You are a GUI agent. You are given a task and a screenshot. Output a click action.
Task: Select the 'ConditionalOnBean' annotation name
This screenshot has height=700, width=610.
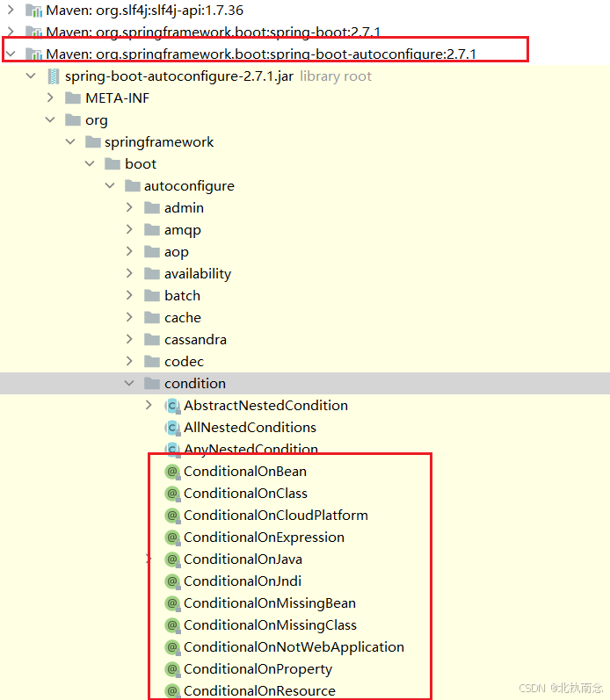pos(245,472)
